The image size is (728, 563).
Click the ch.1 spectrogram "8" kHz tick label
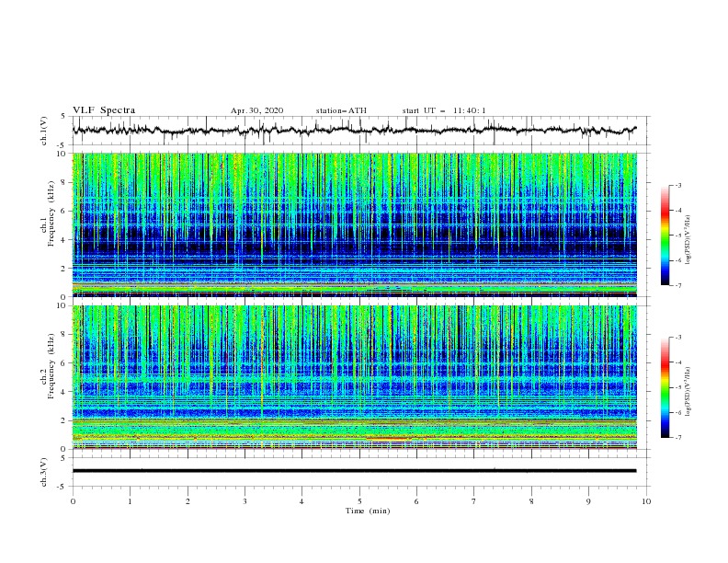pos(64,182)
